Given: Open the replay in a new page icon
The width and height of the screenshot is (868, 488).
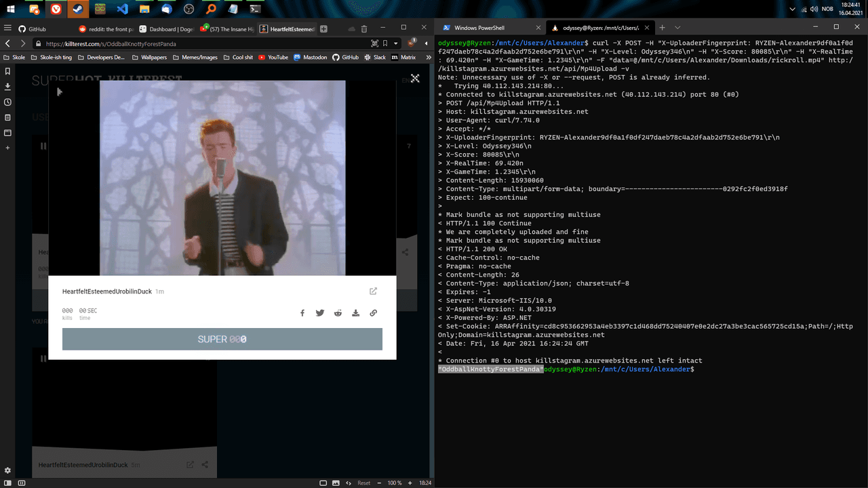Looking at the screenshot, I should pos(373,291).
